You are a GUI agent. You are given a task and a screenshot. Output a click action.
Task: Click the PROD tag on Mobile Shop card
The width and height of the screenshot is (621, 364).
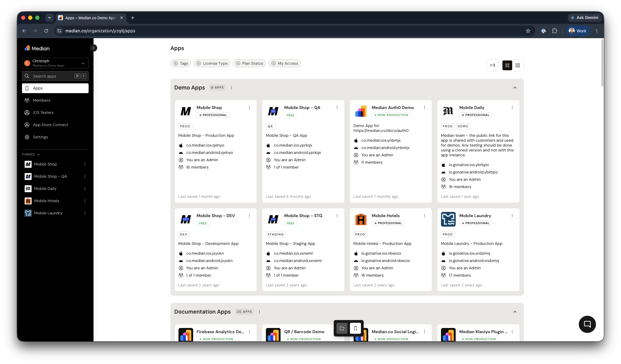185,126
